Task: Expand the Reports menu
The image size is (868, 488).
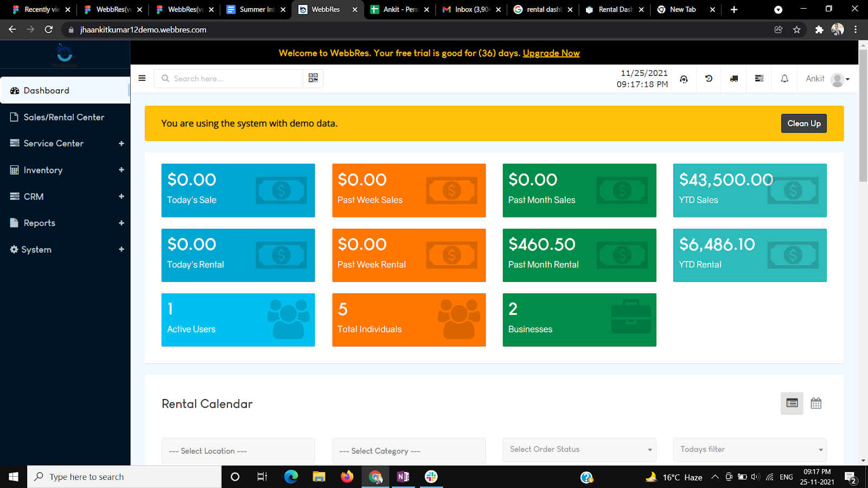Action: coord(65,223)
